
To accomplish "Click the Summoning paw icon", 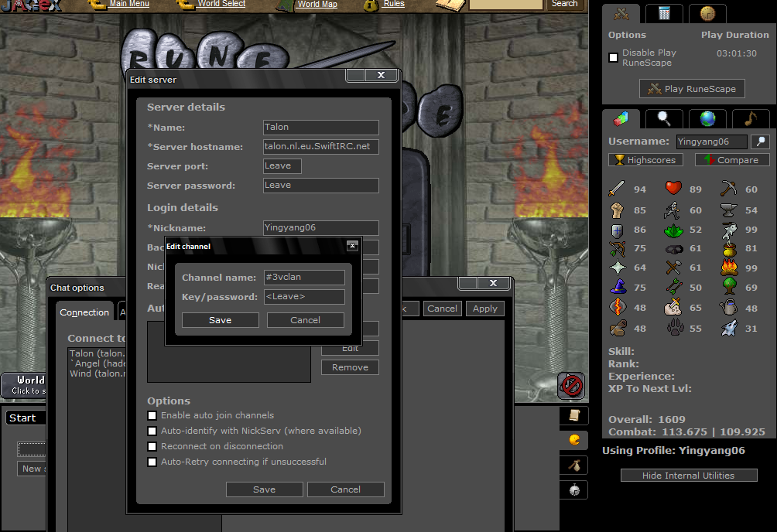I will click(x=674, y=328).
